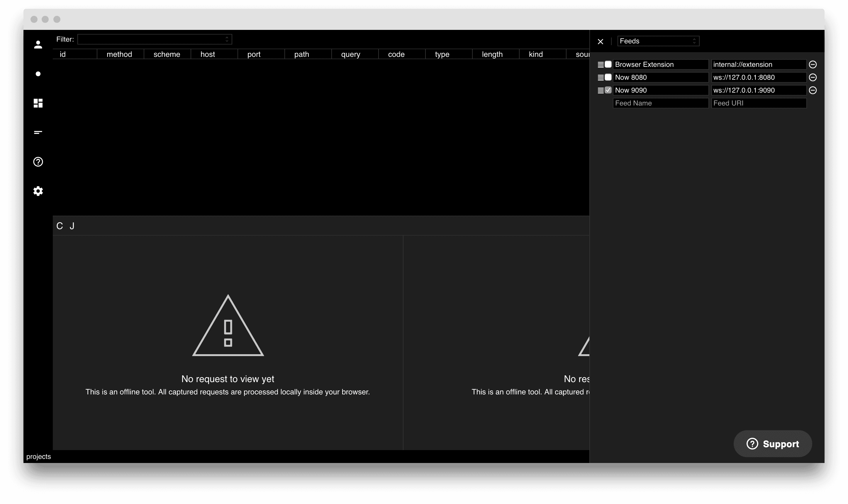Screen dimensions: 848x504
Task: Click the record dot icon in sidebar
Action: [x=38, y=74]
